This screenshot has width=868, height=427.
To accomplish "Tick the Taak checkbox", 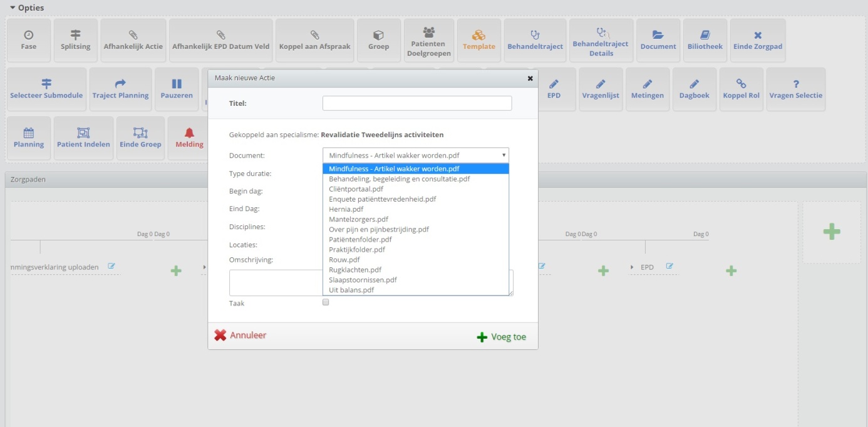I will pos(326,302).
